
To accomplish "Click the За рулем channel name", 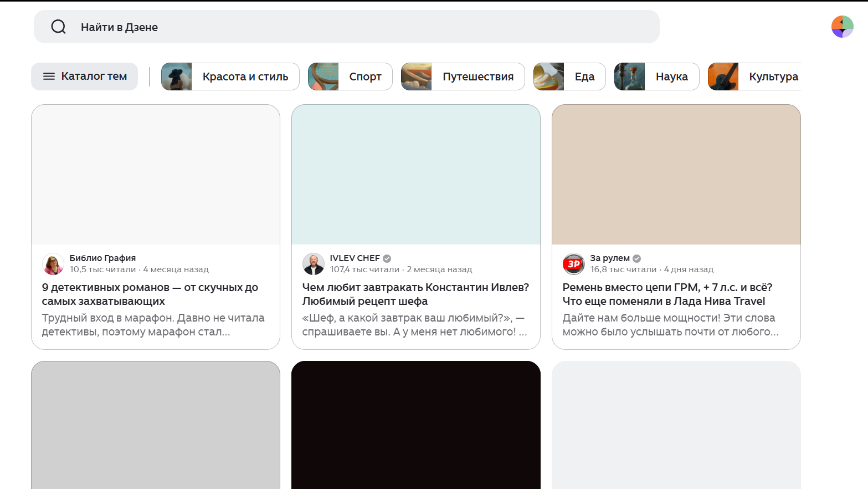I will click(610, 258).
